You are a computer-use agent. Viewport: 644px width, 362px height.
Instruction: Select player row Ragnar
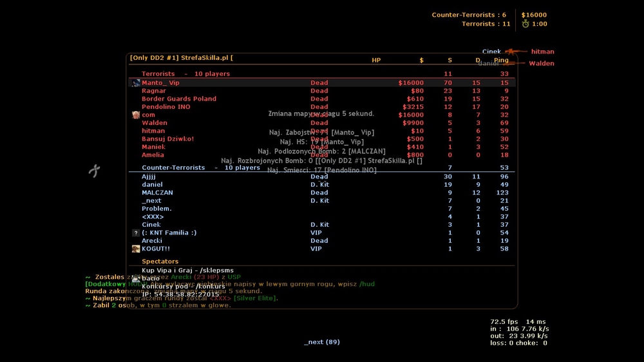click(321, 91)
